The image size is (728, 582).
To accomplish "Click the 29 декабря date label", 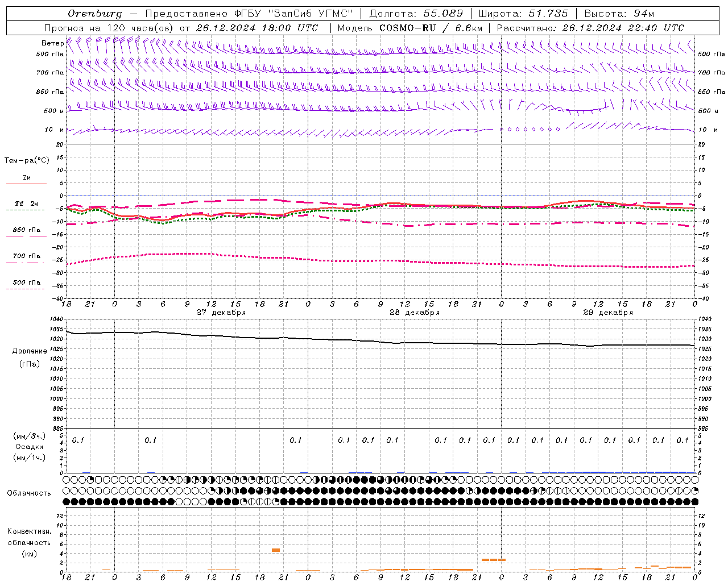I will pos(608,313).
